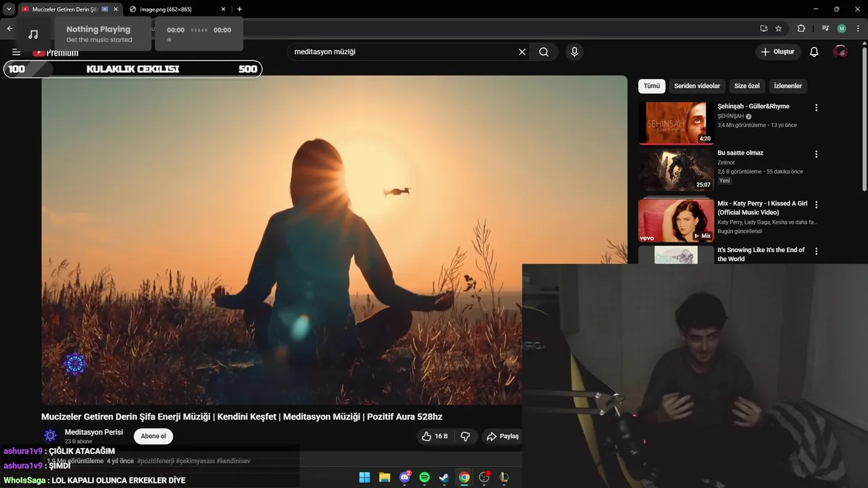Go to YouTube Premium home logo

(x=56, y=52)
